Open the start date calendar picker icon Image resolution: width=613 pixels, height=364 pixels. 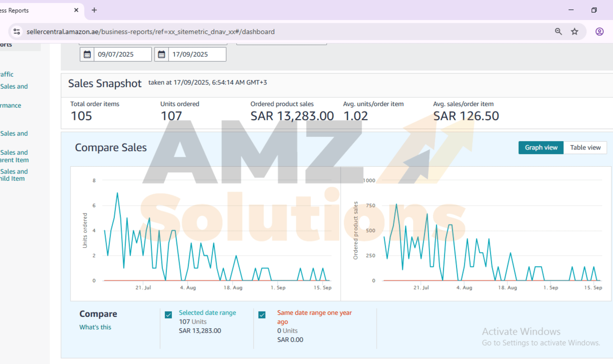[x=87, y=54]
